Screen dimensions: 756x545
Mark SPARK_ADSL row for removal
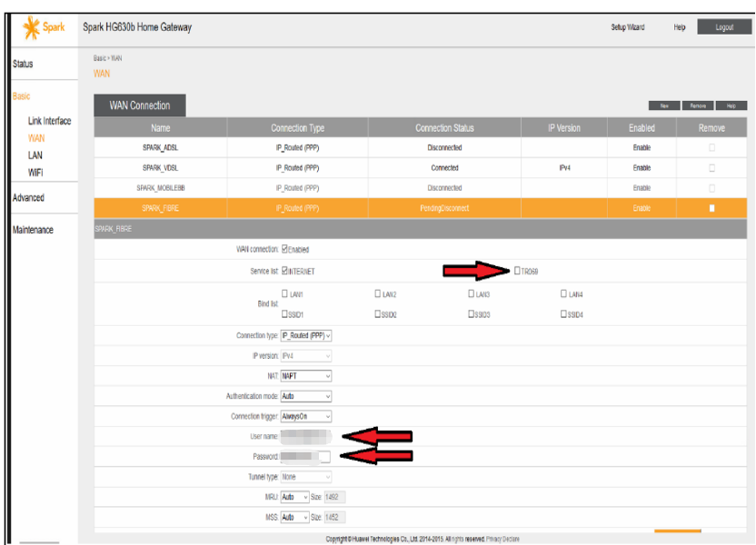tap(711, 147)
